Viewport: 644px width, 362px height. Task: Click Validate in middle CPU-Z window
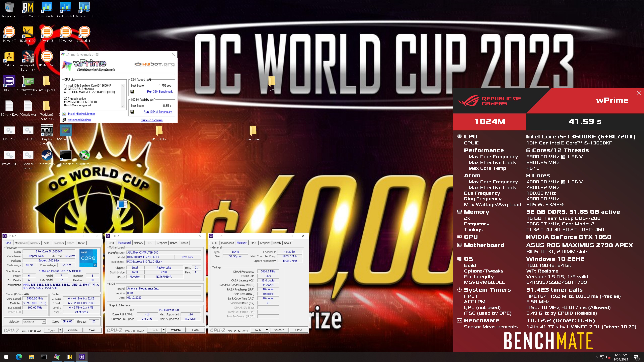point(176,330)
